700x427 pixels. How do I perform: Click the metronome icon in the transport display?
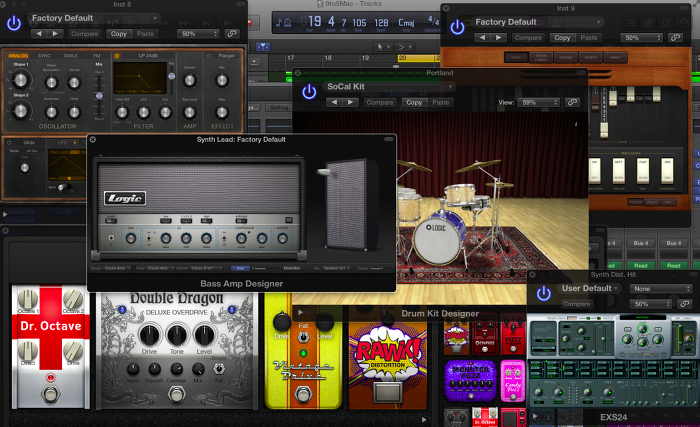(288, 22)
